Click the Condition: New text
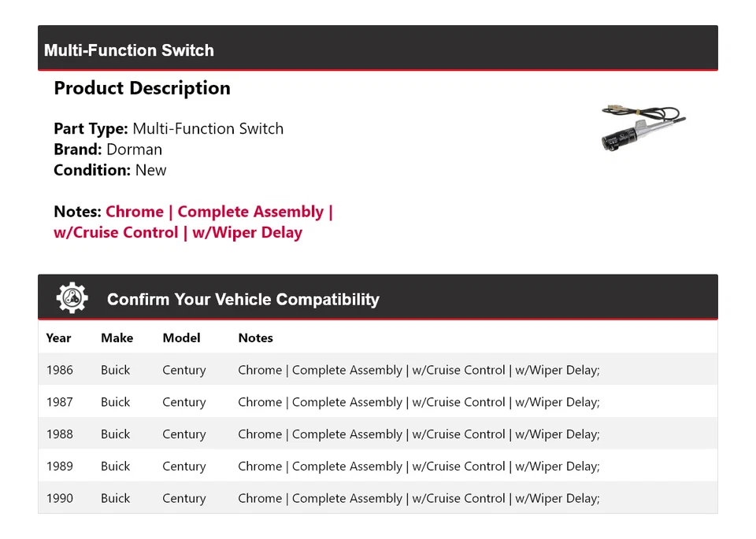756x539 pixels. click(x=110, y=170)
